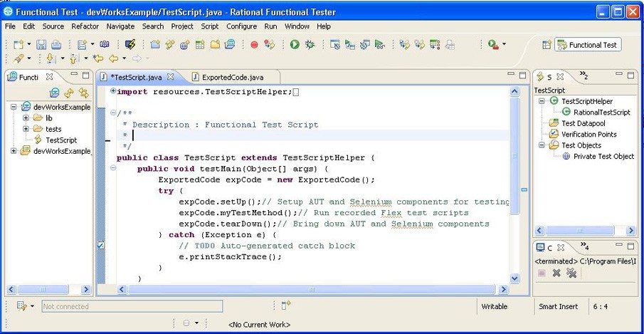The width and height of the screenshot is (644, 334).
Task: Click the datapool table icon in the toolbar
Action: pos(200,44)
